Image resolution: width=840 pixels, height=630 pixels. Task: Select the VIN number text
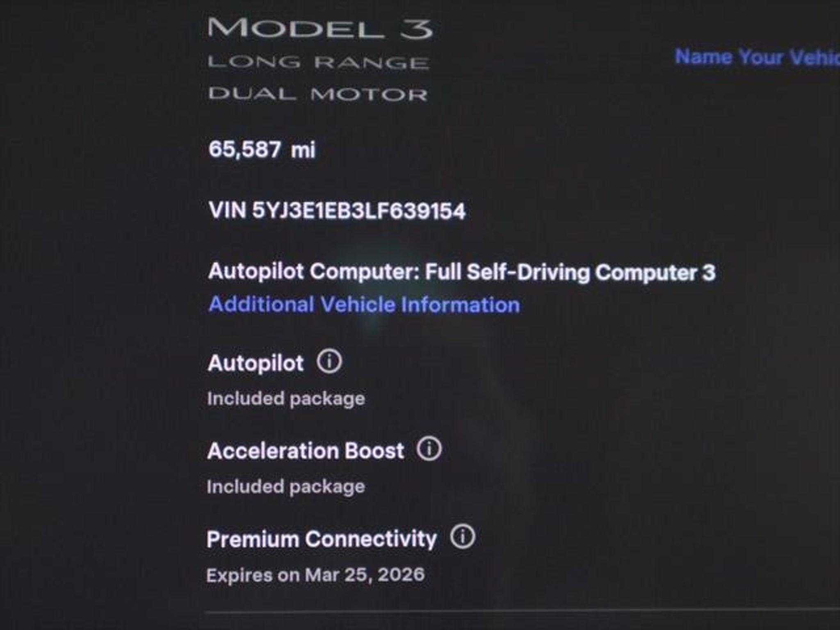tap(358, 211)
